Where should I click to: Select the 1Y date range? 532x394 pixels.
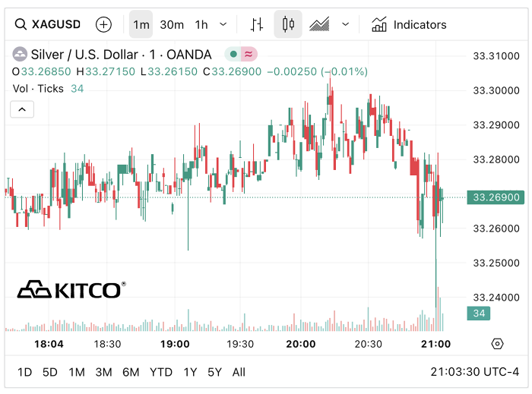point(190,372)
